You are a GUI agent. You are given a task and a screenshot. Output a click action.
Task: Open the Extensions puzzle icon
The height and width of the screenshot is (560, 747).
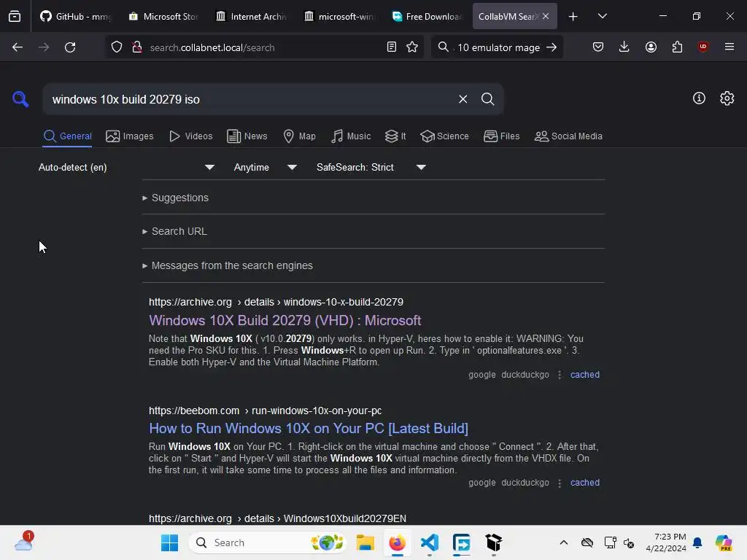tap(677, 47)
